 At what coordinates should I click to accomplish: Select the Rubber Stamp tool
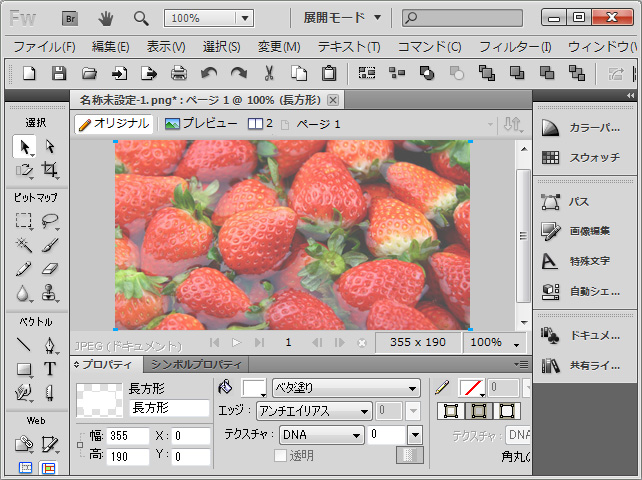(50, 293)
